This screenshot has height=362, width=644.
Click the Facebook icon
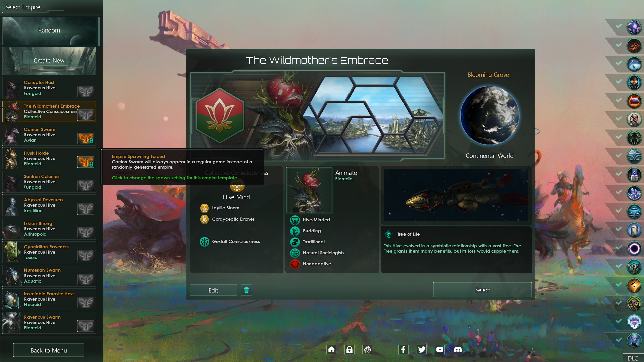(x=403, y=350)
